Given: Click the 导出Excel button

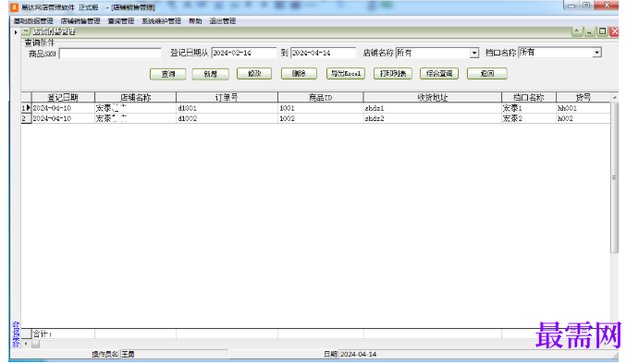Looking at the screenshot, I should coord(346,73).
